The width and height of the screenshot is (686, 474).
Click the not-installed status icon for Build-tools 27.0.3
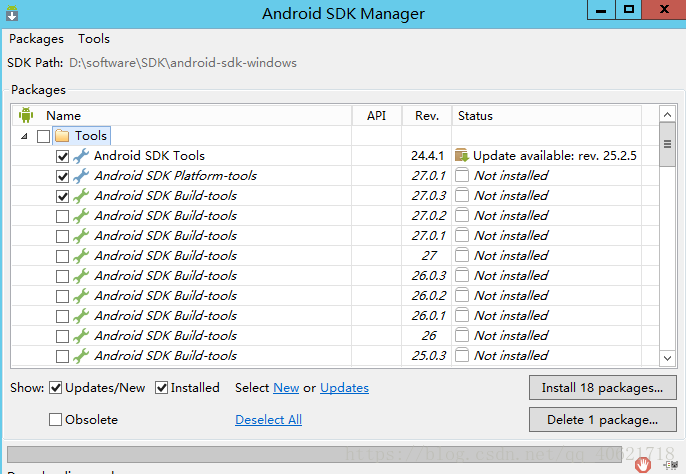462,195
